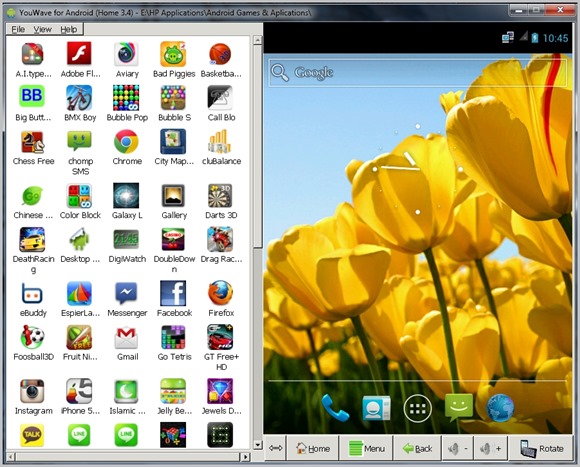Click the 10:45 clock in status bar
The image size is (580, 467).
[x=555, y=38]
